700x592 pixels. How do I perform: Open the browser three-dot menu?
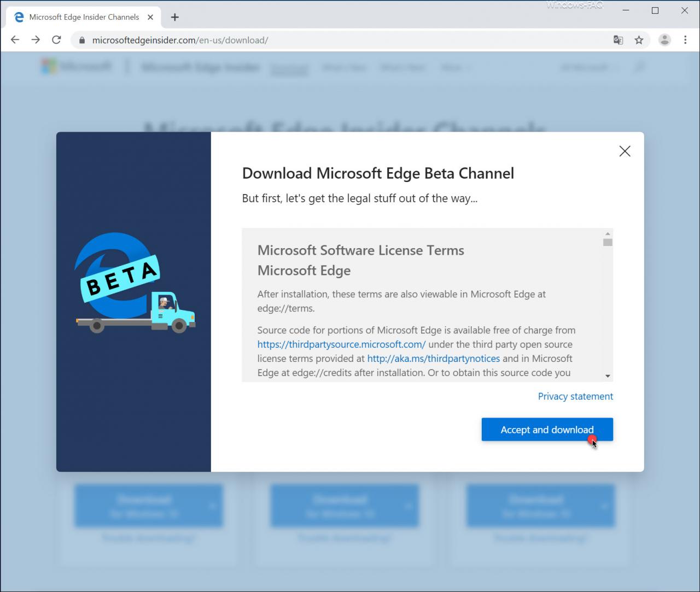pyautogui.click(x=685, y=40)
